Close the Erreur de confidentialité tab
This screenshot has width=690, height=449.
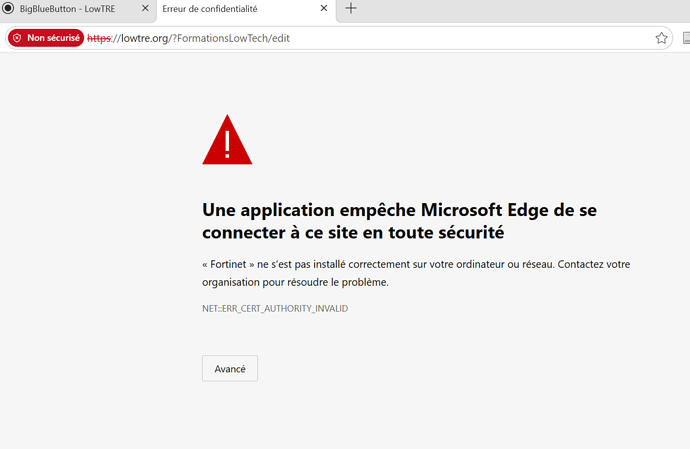[x=323, y=8]
